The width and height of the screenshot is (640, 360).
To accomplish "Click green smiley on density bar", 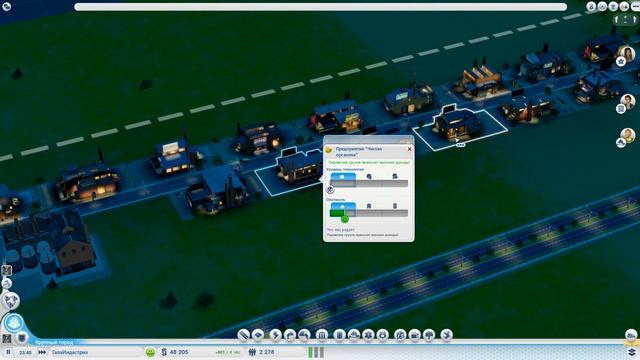I will point(344,219).
